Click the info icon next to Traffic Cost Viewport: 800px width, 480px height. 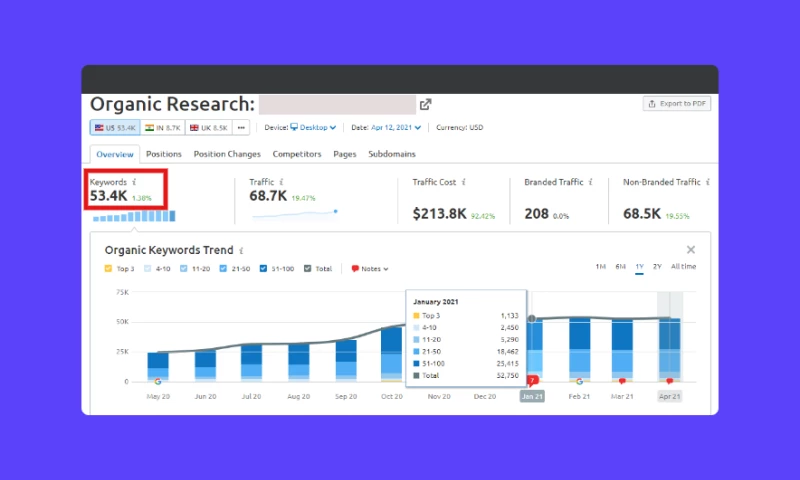click(x=464, y=183)
